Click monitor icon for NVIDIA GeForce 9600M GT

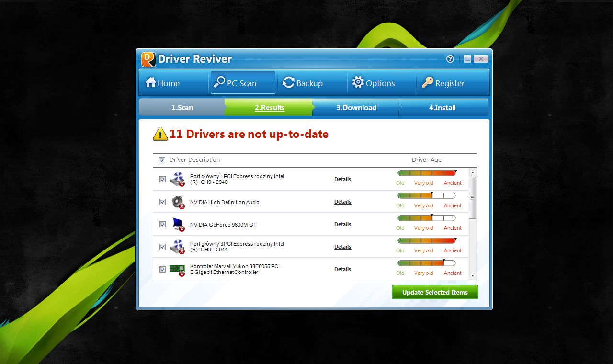[x=178, y=225]
